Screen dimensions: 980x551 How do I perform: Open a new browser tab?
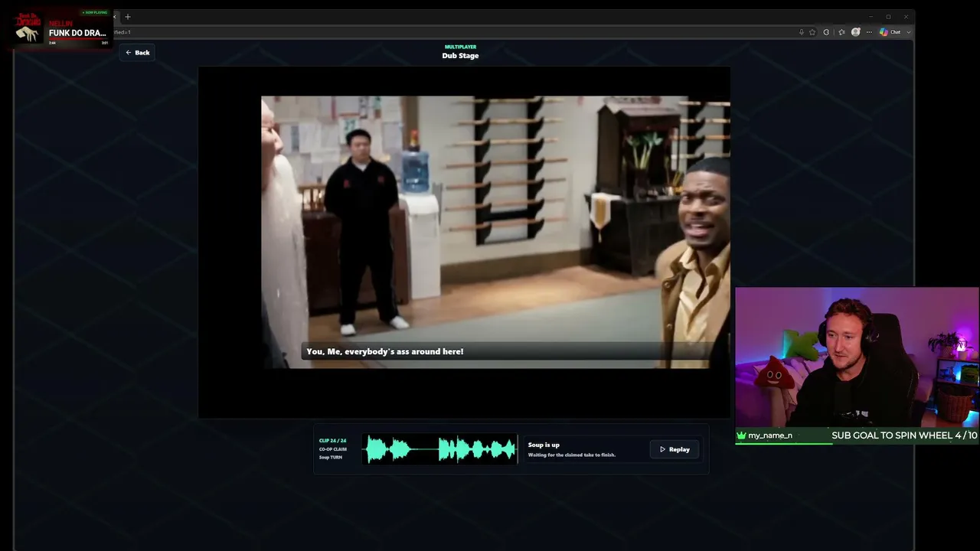point(127,17)
